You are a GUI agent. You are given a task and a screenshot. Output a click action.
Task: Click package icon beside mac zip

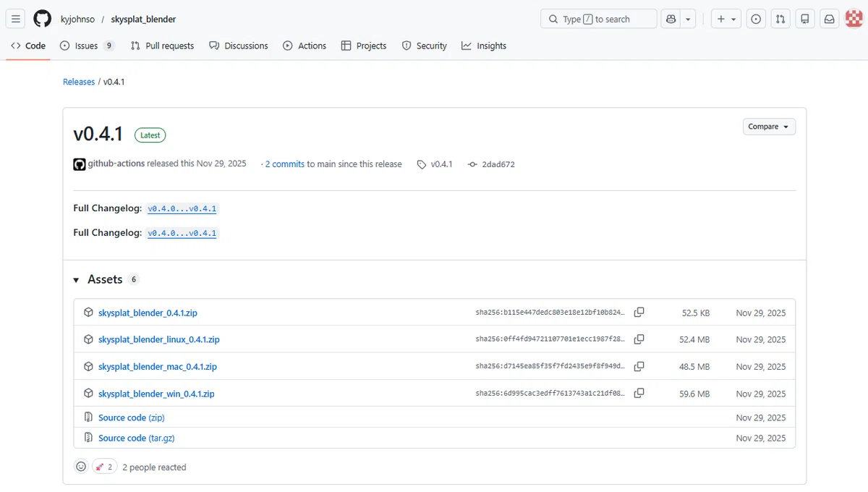(88, 367)
